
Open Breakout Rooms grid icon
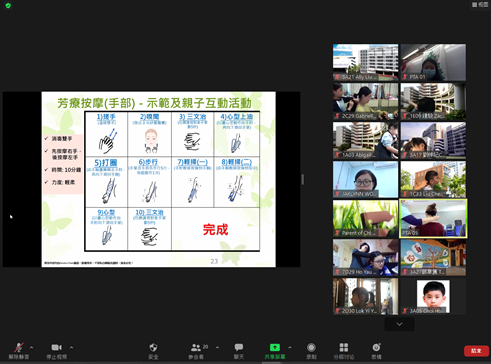[344, 348]
